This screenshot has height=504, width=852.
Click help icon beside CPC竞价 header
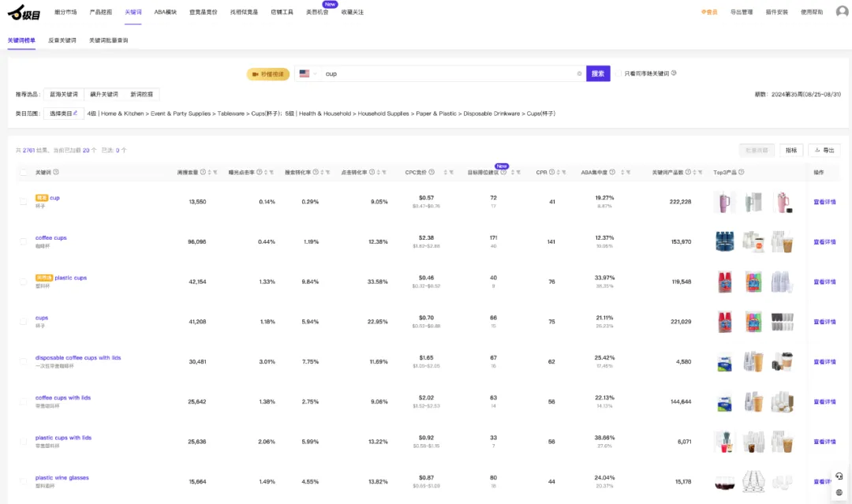[432, 172]
